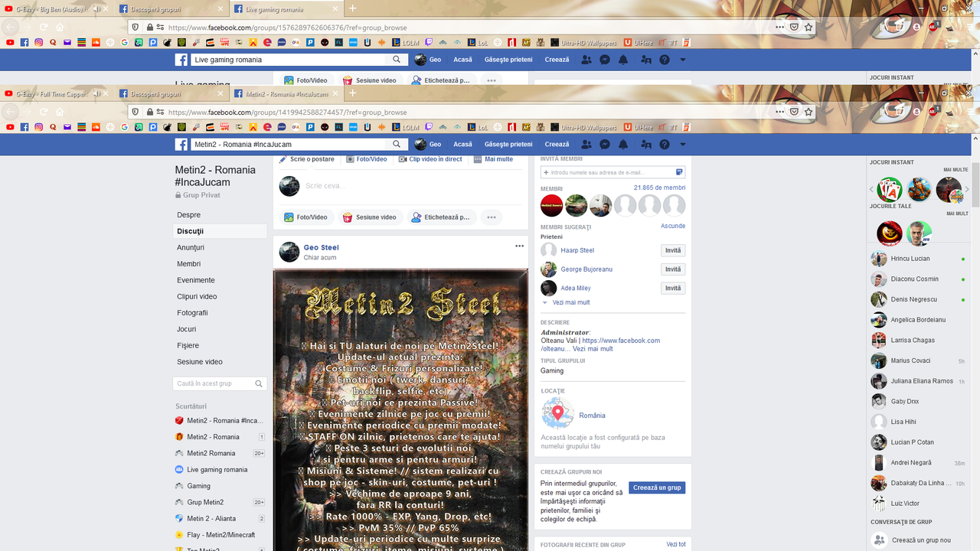Invite Adea Miley to the group

[673, 289]
